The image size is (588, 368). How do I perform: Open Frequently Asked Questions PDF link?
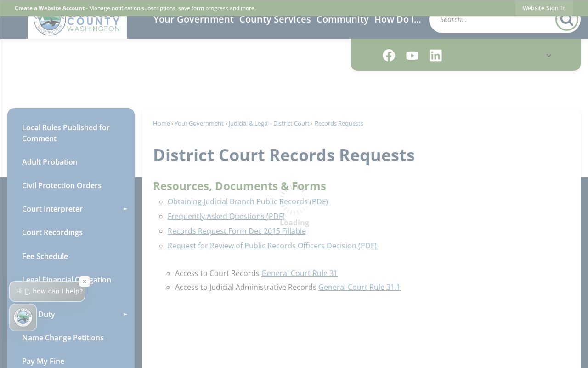point(226,216)
